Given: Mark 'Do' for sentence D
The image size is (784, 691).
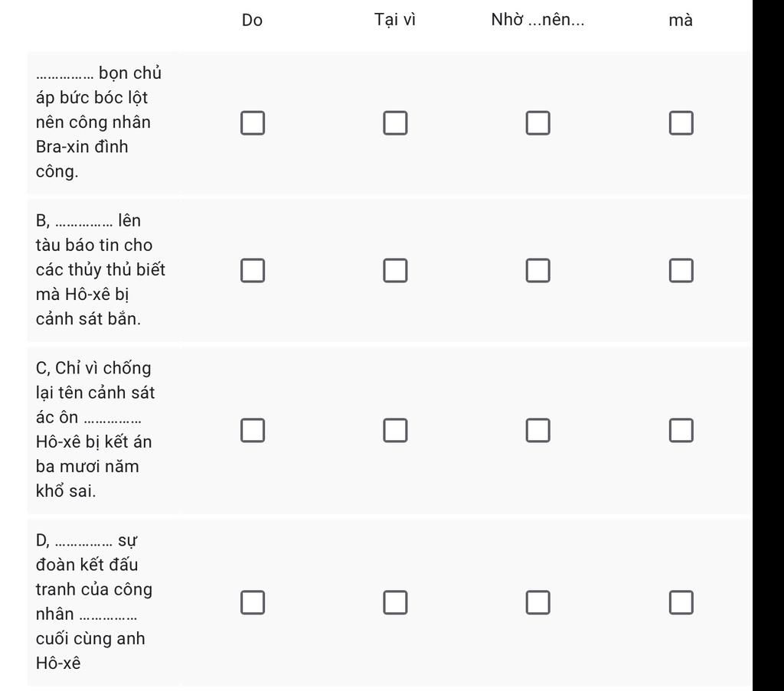Looking at the screenshot, I should [253, 602].
